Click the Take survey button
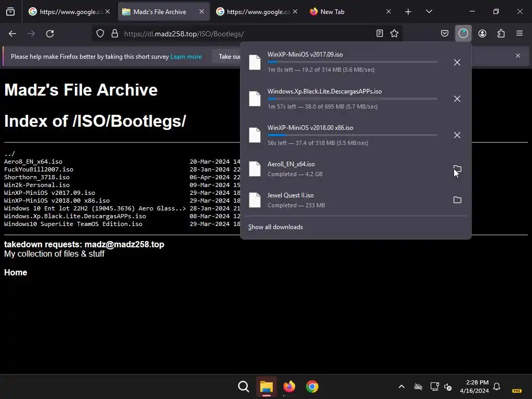Viewport: 532px width, 399px height. 227,56
